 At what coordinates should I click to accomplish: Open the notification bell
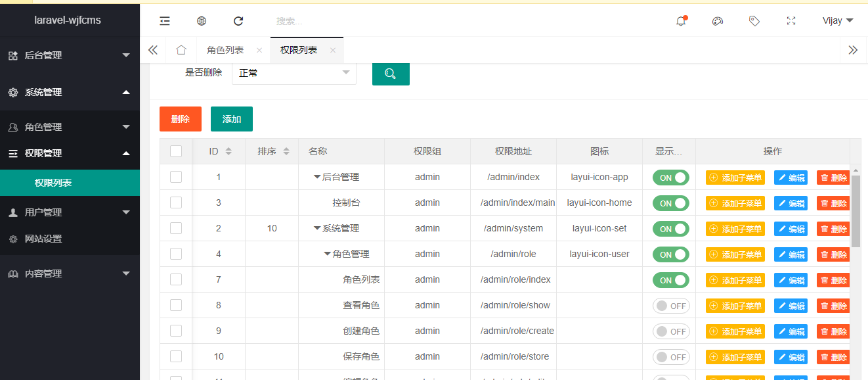pos(681,21)
